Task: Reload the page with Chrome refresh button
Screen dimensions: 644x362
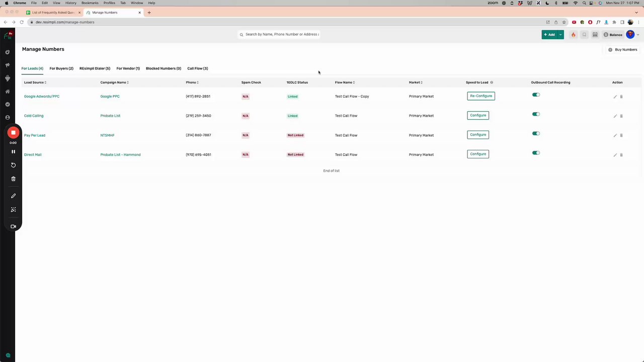Action: click(22, 22)
